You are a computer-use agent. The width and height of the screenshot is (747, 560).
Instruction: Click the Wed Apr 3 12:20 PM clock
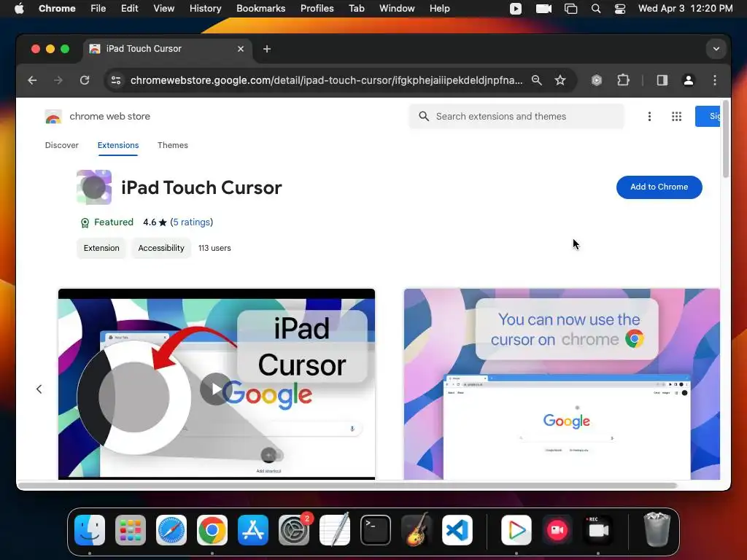(x=685, y=9)
